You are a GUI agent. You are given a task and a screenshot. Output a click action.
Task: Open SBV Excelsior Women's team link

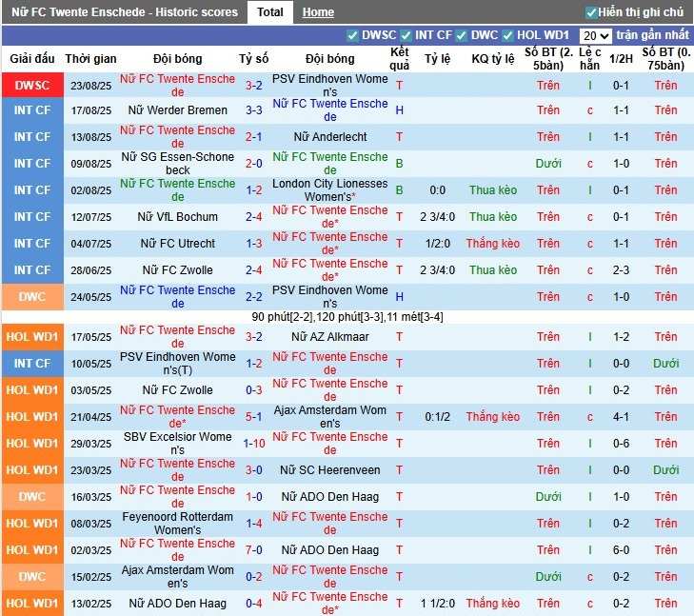[177, 443]
